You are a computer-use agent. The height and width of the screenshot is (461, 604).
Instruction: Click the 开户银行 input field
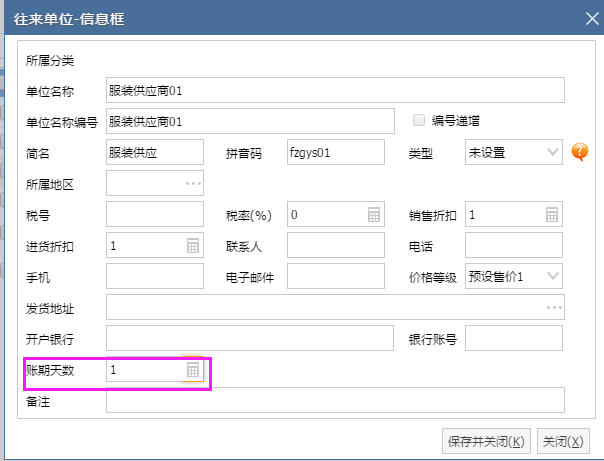[250, 338]
